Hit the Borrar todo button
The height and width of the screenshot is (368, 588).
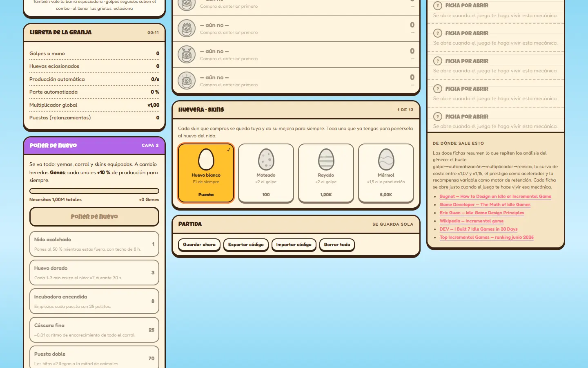[337, 245]
